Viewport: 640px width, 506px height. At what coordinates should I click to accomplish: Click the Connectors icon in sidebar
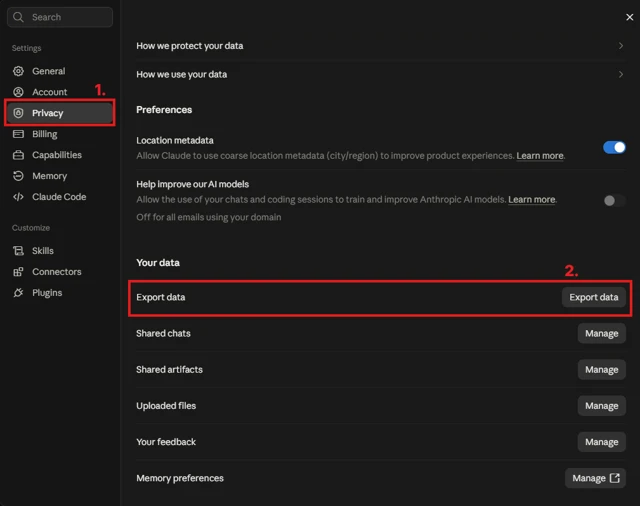[x=18, y=272]
